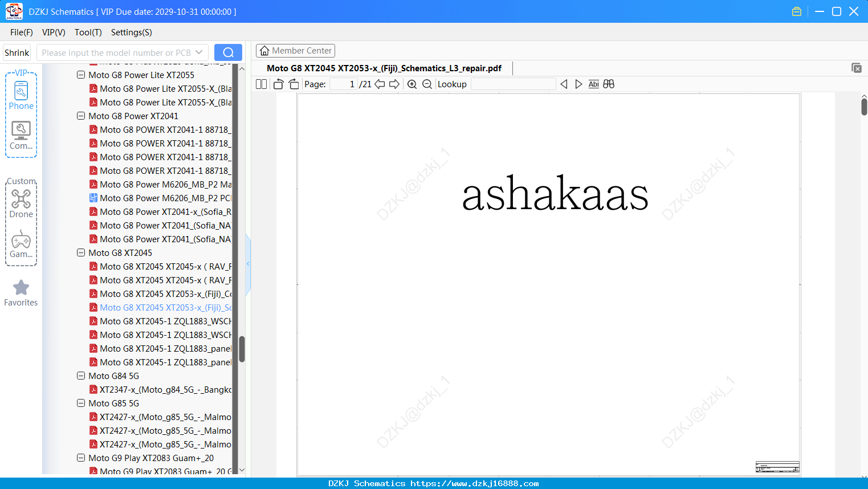868x489 pixels.
Task: Collapse the Moto G85 5G node
Action: (x=81, y=403)
